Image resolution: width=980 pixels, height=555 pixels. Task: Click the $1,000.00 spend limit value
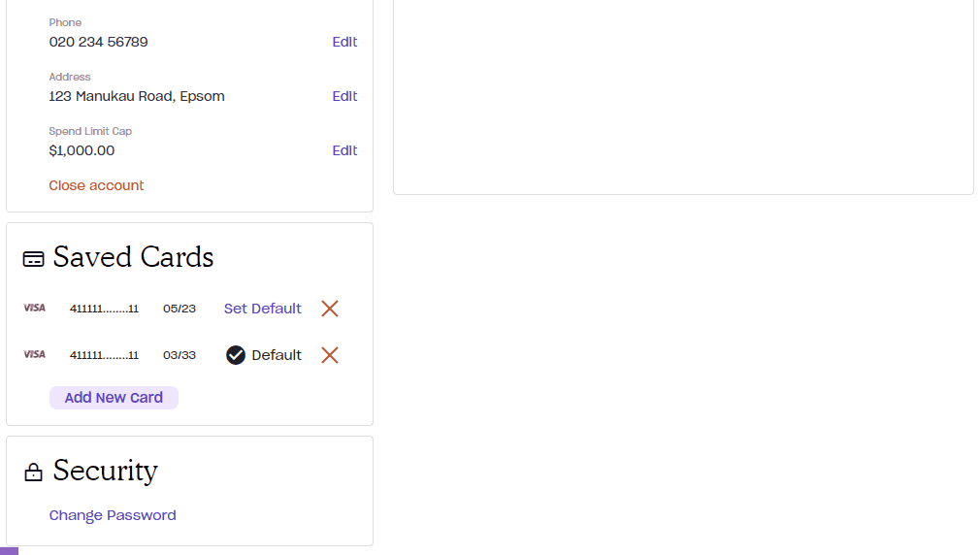click(x=82, y=150)
